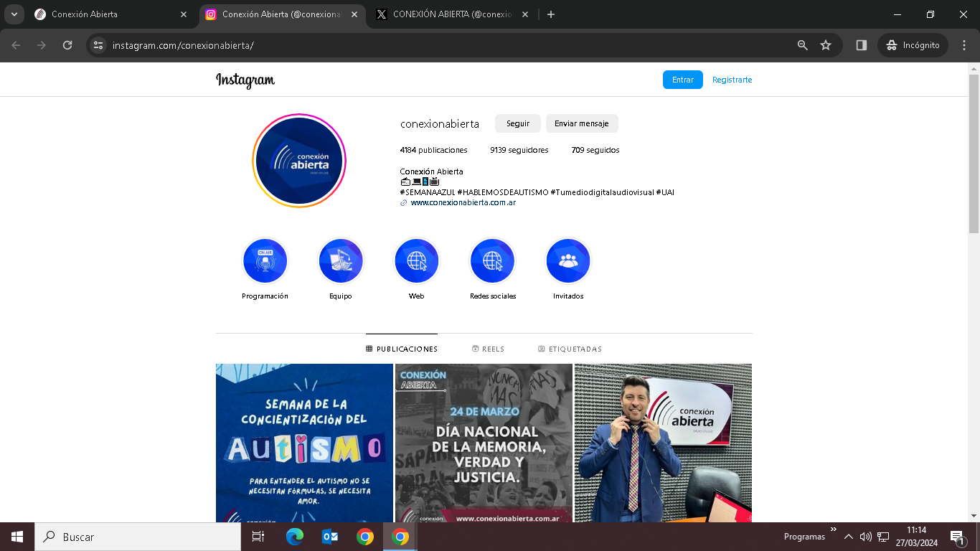Viewport: 980px width, 551px height.
Task: Open the autism awareness week post
Action: pos(304,443)
